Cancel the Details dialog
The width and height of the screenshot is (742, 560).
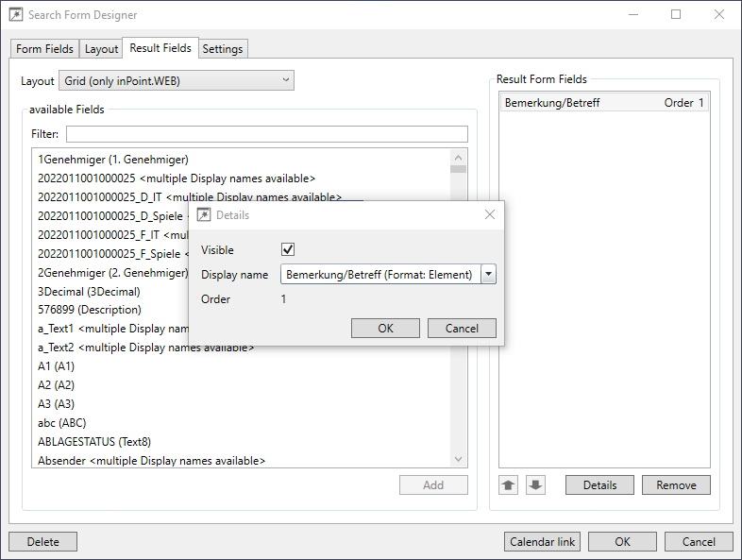tap(462, 329)
